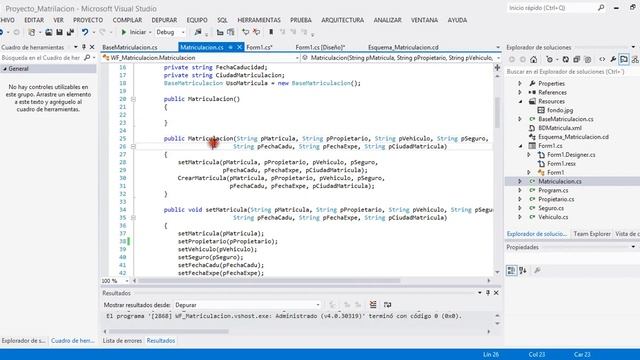Click Collapse All icon in Solution Explorer
Viewport: 640px width, 360px height.
pyautogui.click(x=576, y=60)
